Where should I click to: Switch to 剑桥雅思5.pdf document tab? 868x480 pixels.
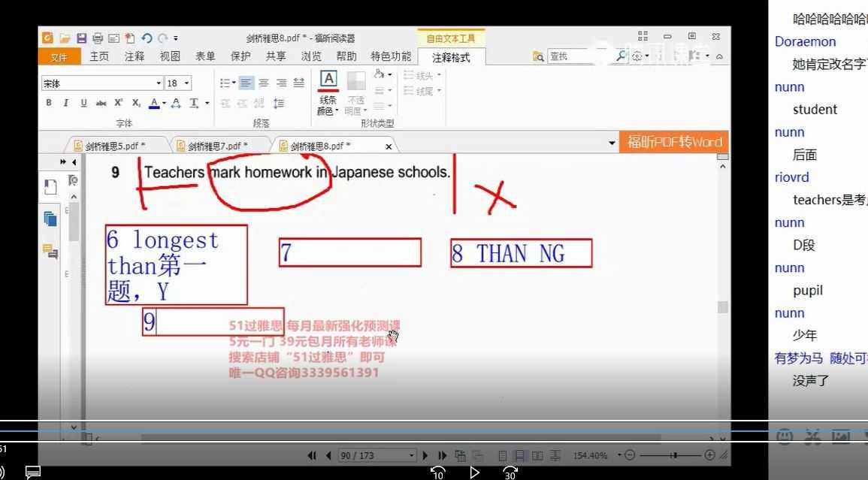[x=116, y=146]
